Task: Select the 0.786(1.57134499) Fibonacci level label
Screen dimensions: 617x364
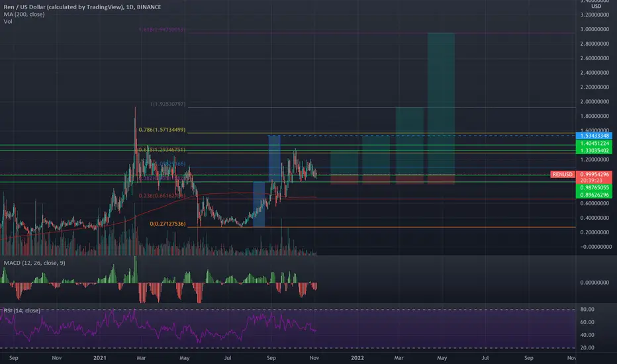Action: (162, 130)
